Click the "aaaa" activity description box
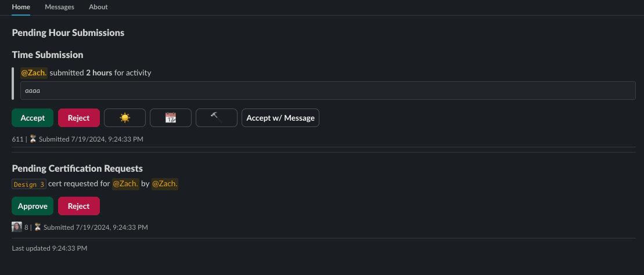Viewport: 644px width, 275px height. pyautogui.click(x=328, y=91)
